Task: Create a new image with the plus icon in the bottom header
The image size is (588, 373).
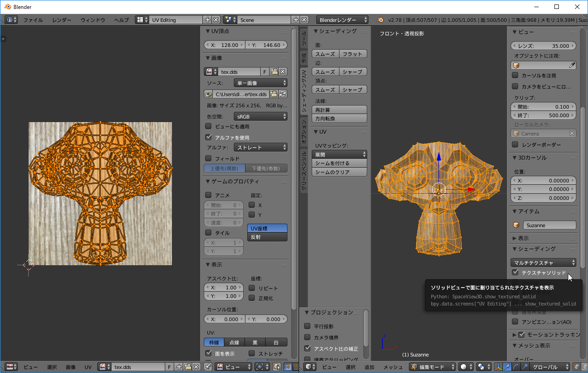Action: 179,367
